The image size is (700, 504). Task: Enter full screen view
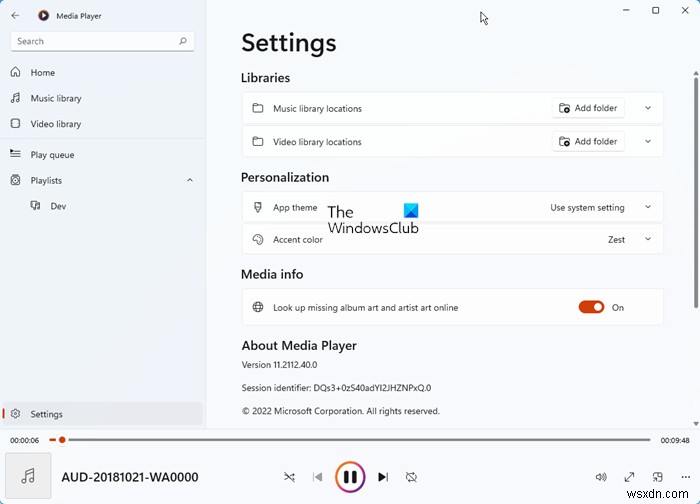629,477
